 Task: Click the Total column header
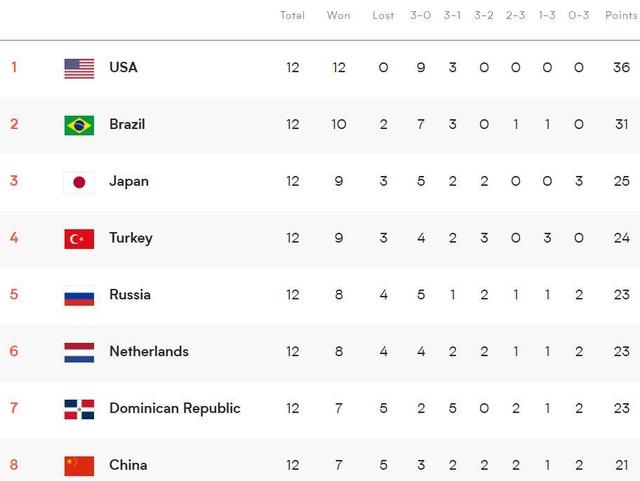tap(292, 16)
